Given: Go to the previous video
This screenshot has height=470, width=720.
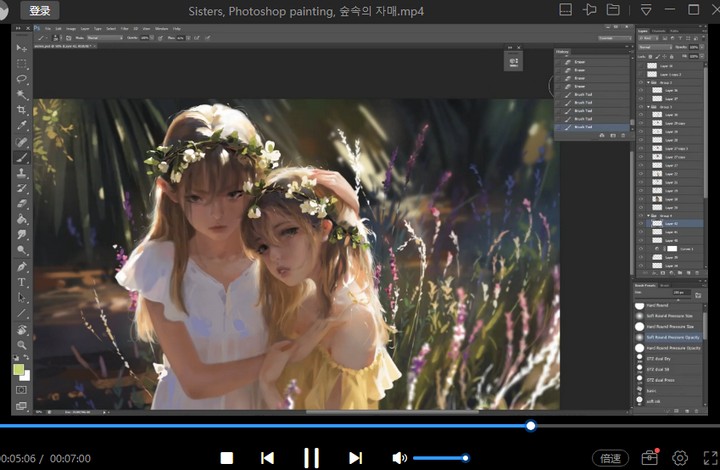Looking at the screenshot, I should pyautogui.click(x=267, y=458).
